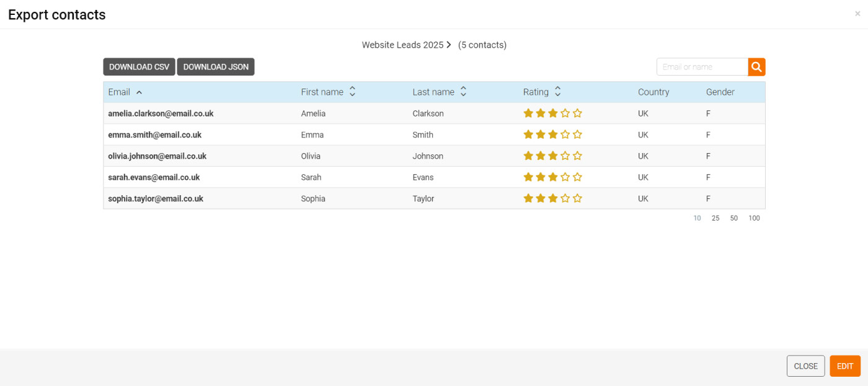Click the Close button at bottom
This screenshot has height=386, width=868.
tap(805, 366)
